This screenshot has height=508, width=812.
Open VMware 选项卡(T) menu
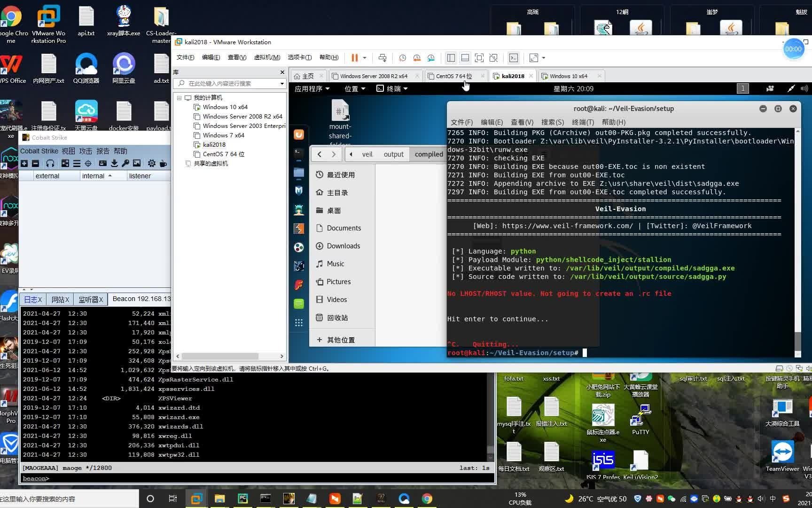(x=300, y=57)
